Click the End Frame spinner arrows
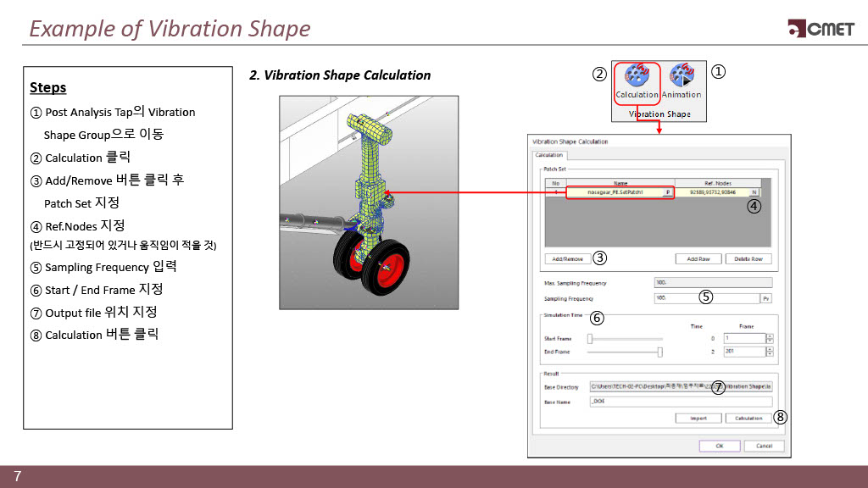868x488 pixels. click(x=769, y=352)
